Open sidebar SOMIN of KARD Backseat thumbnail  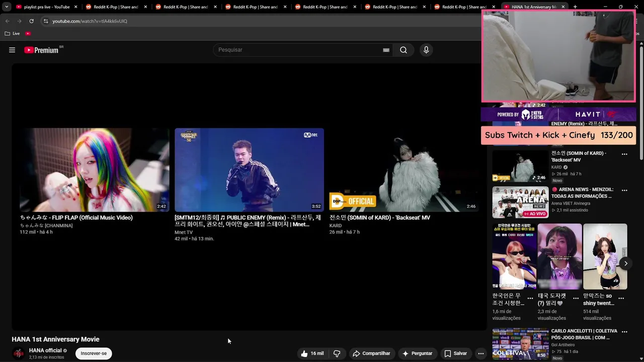pos(520,166)
